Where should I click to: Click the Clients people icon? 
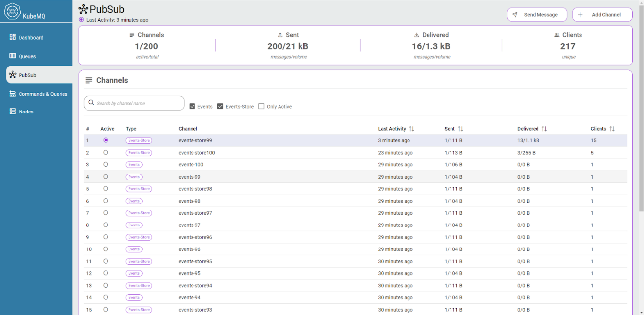click(557, 35)
